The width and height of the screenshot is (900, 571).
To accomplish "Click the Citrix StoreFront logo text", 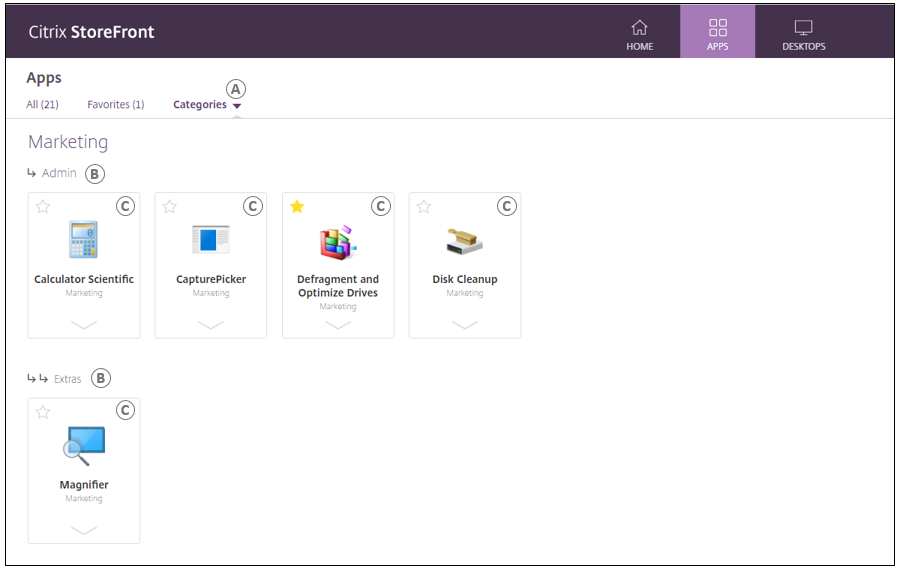I will (x=91, y=32).
